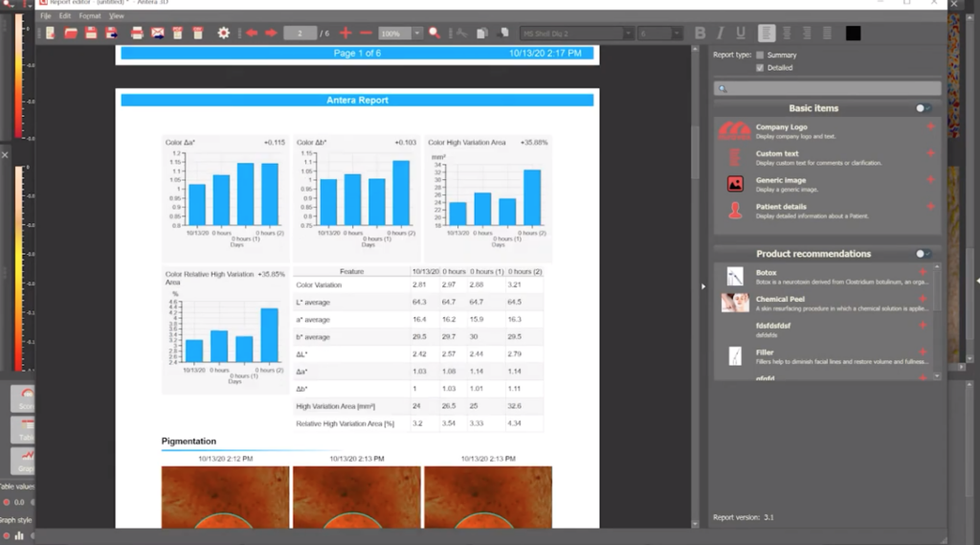Viewport: 980px width, 545px height.
Task: Add fdsfdsfdsf recommendation with plus
Action: pyautogui.click(x=923, y=326)
